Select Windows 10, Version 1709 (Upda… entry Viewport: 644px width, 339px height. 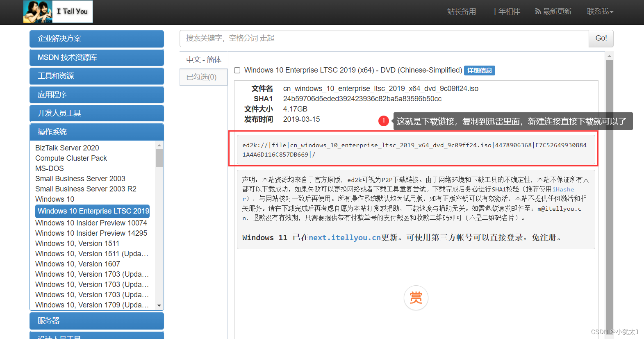92,305
